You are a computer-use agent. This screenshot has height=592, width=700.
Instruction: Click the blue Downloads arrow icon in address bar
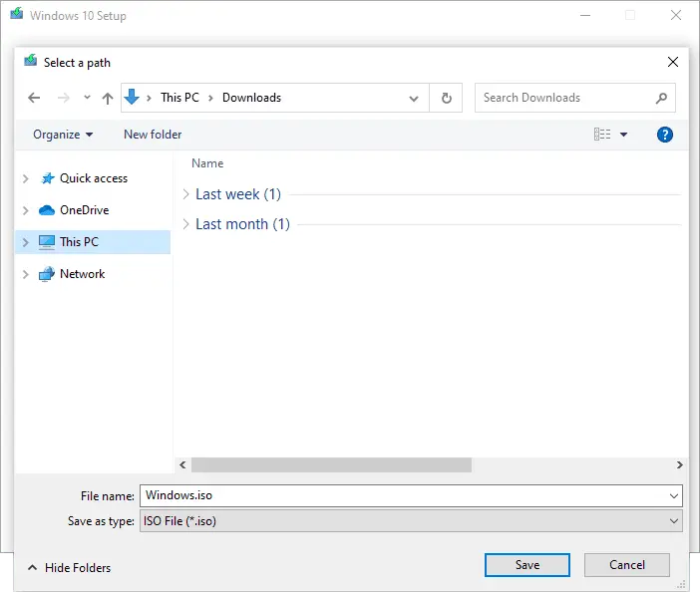[x=132, y=97]
